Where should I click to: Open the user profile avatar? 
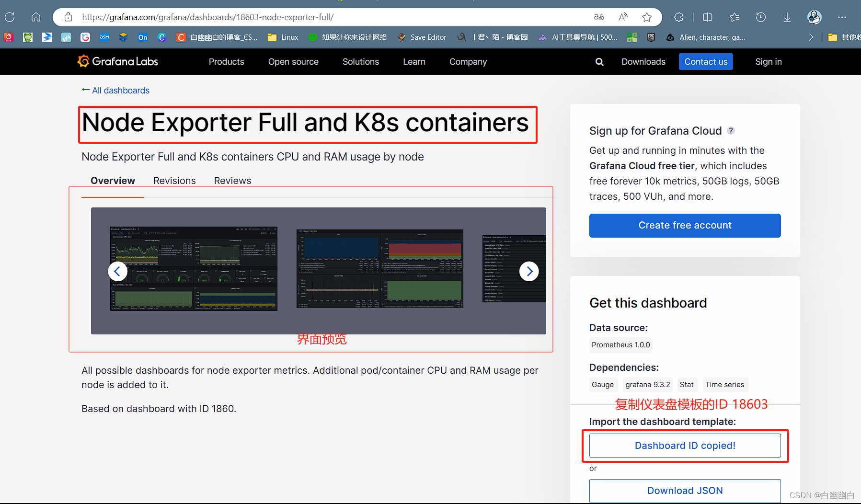[814, 17]
